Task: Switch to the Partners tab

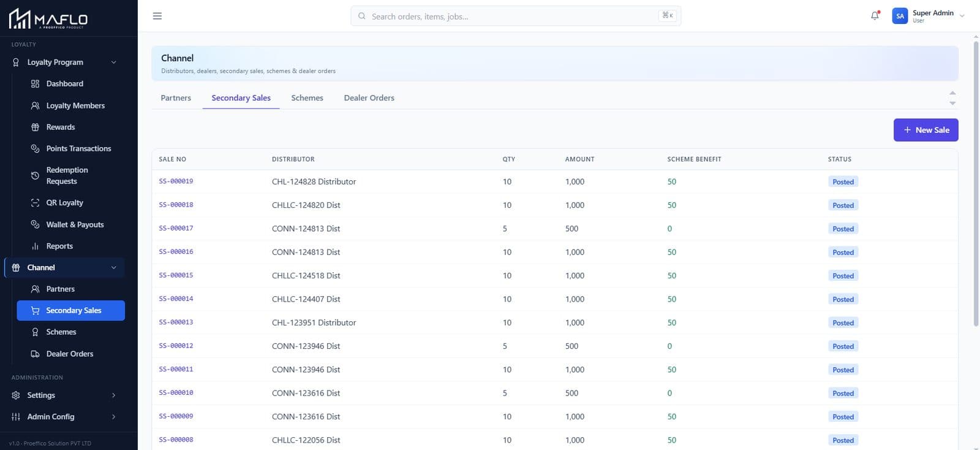Action: (x=176, y=98)
